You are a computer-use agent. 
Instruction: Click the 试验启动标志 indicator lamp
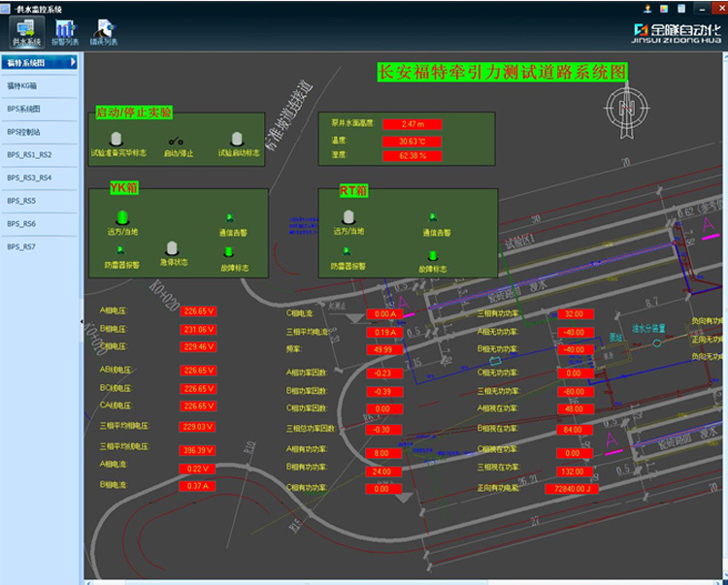click(237, 139)
